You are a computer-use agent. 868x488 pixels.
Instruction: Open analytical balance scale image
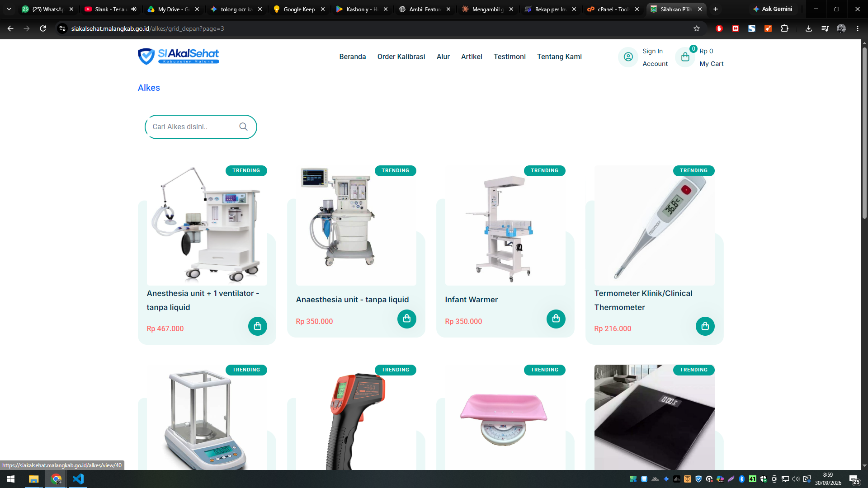tap(207, 418)
